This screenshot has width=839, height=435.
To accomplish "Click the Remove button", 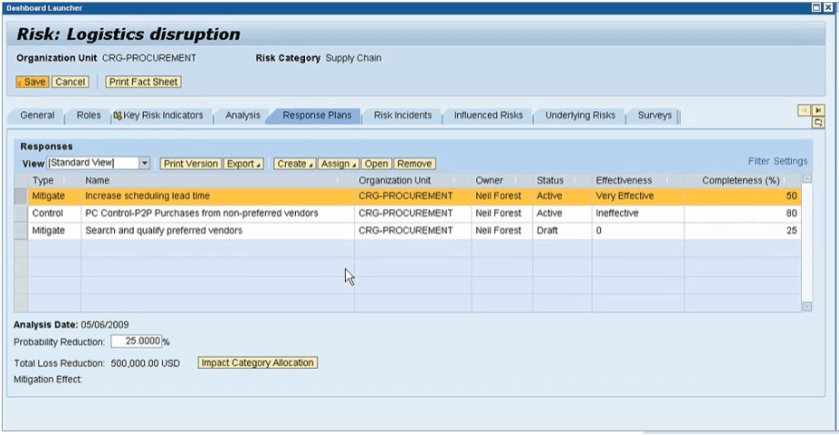I will [x=414, y=164].
